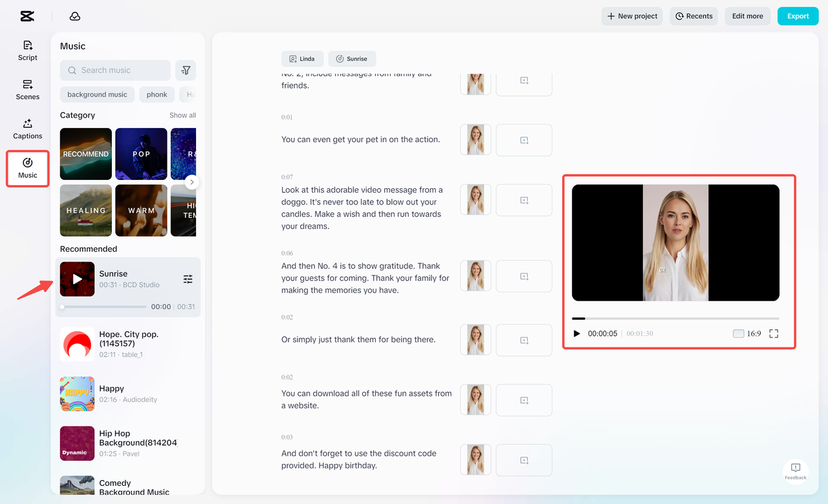
Task: Click the Hip Hop "Dynamic" cover art
Action: (78, 443)
